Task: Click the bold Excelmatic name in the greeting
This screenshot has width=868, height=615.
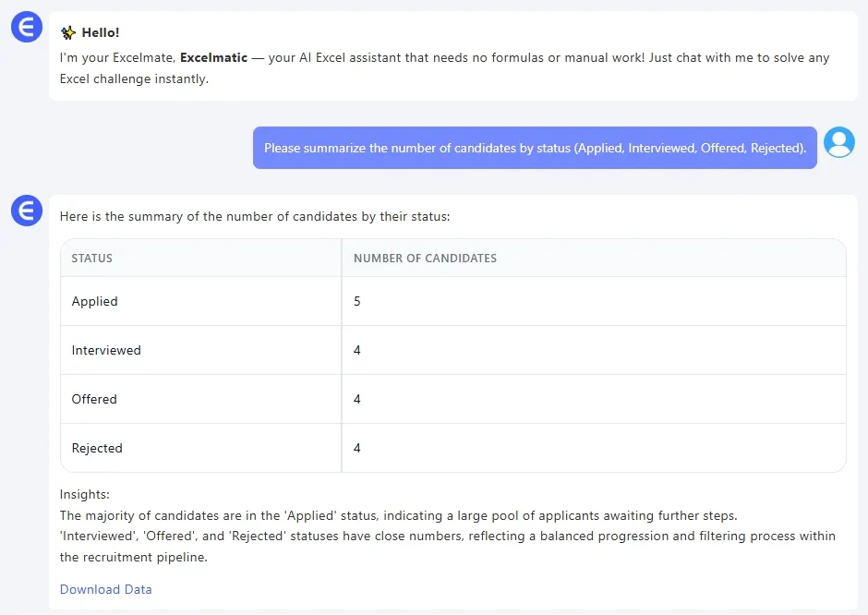Action: point(213,57)
